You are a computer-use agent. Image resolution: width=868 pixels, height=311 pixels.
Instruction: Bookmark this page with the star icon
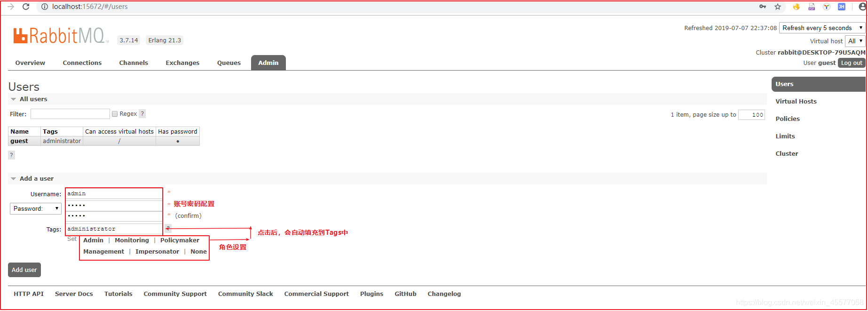778,7
